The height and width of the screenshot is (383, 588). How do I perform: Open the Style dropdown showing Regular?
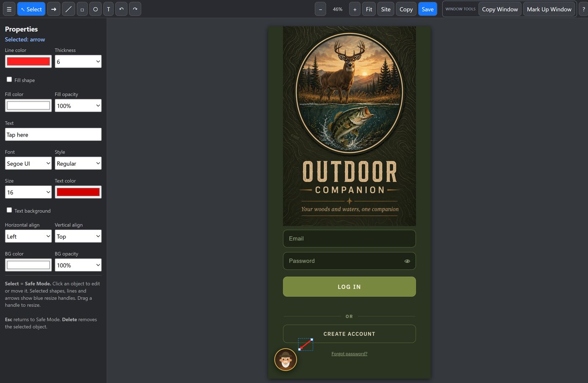(x=78, y=163)
